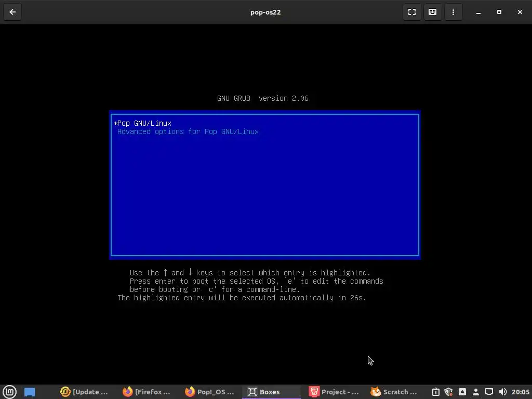Switch to the Scratch taskbar window
This screenshot has width=532, height=399.
(x=394, y=392)
